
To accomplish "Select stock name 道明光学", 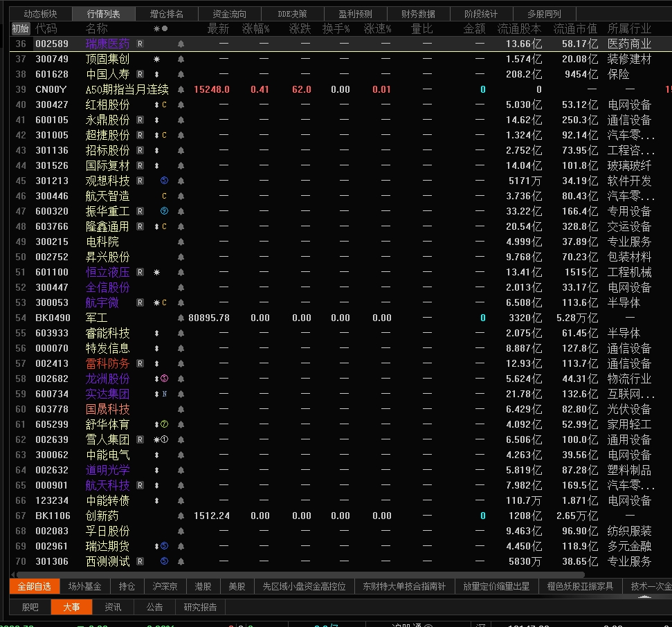I will [x=107, y=470].
